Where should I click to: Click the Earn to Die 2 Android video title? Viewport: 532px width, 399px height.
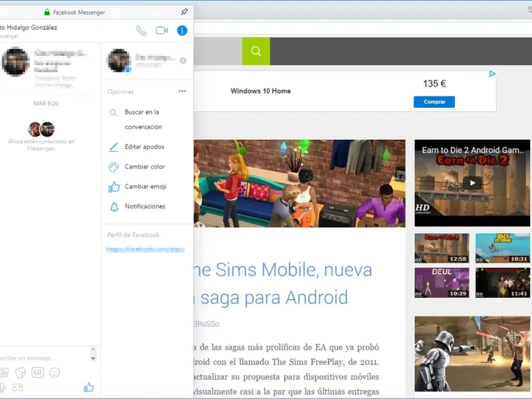(473, 150)
